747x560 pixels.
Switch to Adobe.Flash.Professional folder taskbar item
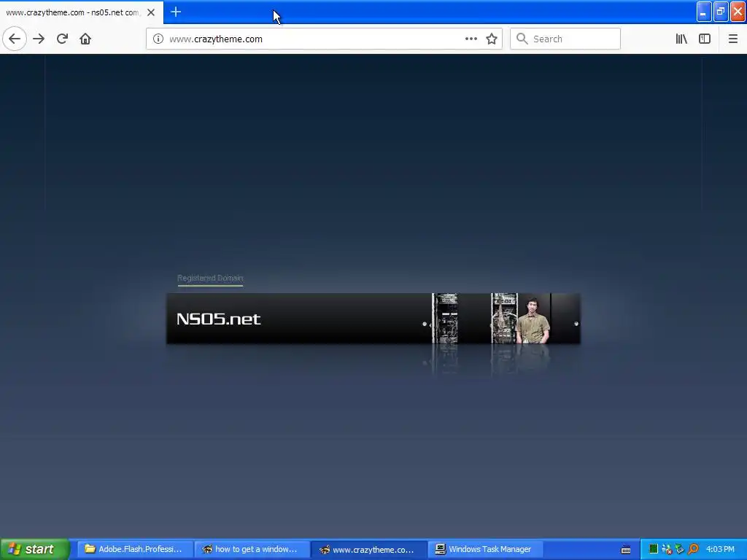tap(134, 549)
